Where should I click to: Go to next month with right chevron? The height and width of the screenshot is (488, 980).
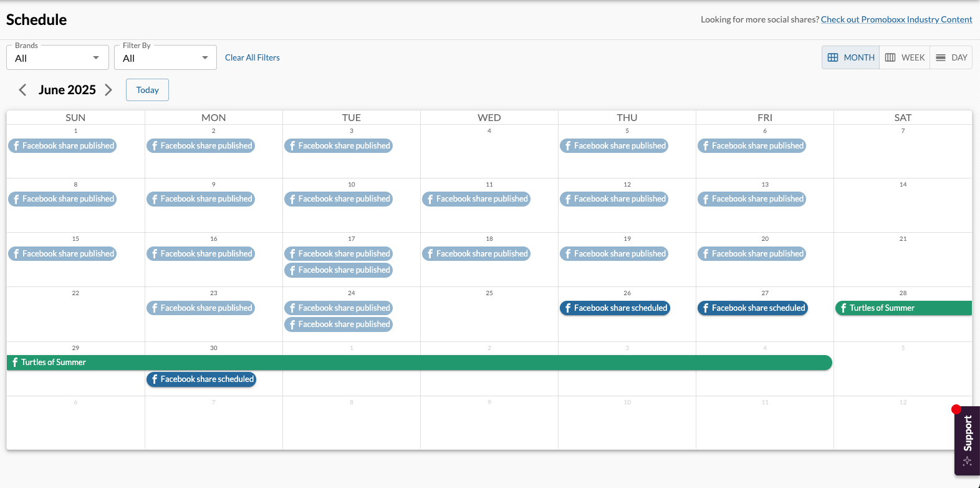coord(108,90)
